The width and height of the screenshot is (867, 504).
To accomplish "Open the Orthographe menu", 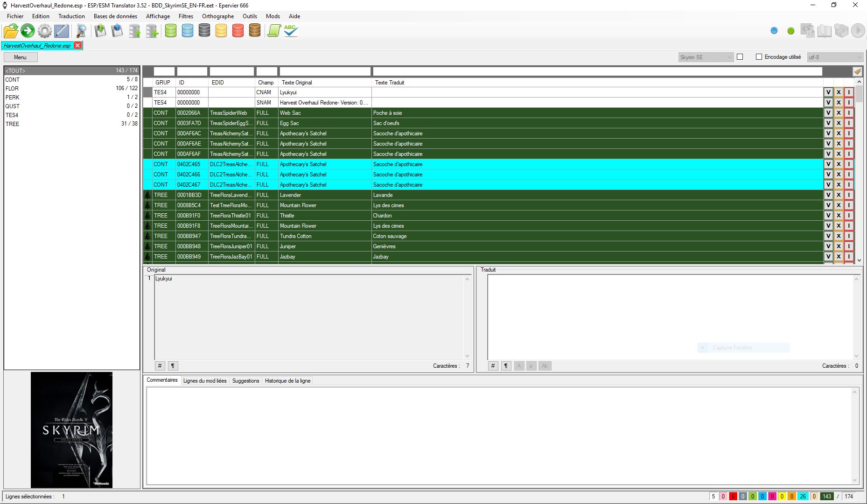I will click(218, 16).
